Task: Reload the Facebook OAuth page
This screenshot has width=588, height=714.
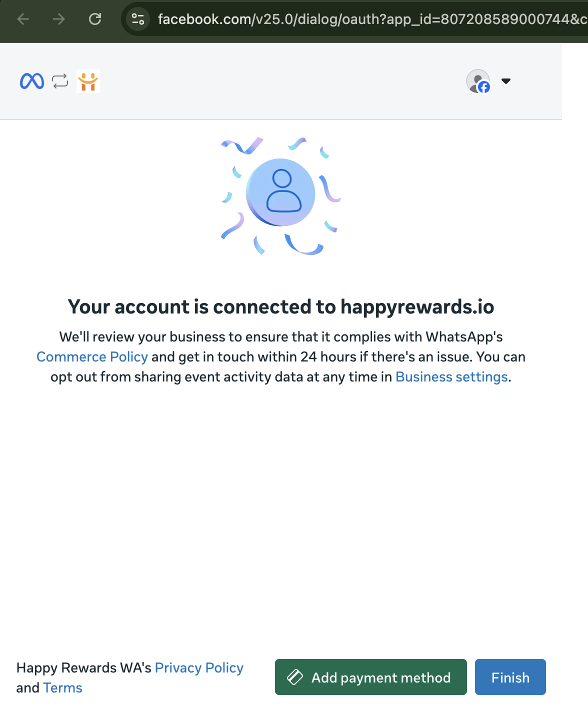Action: coord(95,19)
